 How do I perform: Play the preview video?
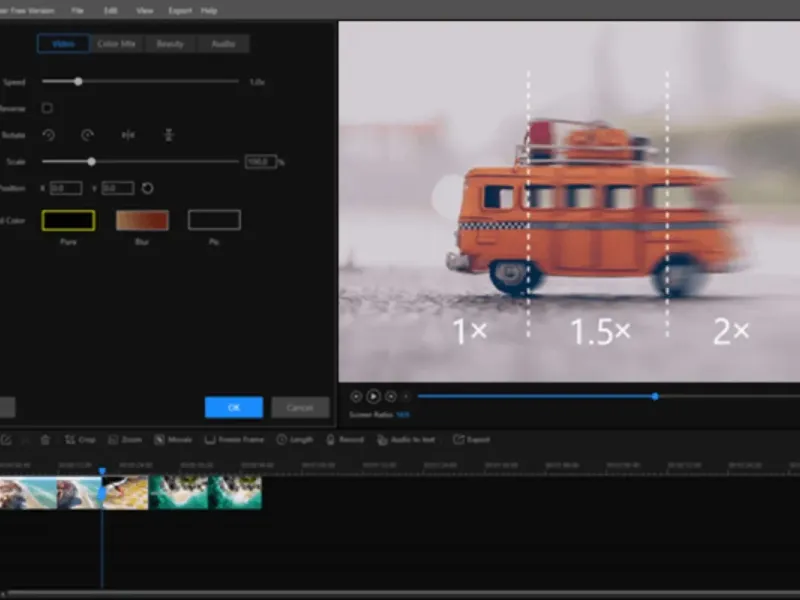pyautogui.click(x=373, y=396)
